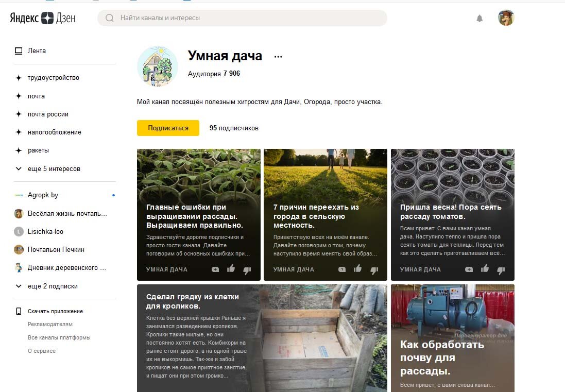Click the Дневник деревенского subscription name
The width and height of the screenshot is (565, 392).
click(66, 268)
